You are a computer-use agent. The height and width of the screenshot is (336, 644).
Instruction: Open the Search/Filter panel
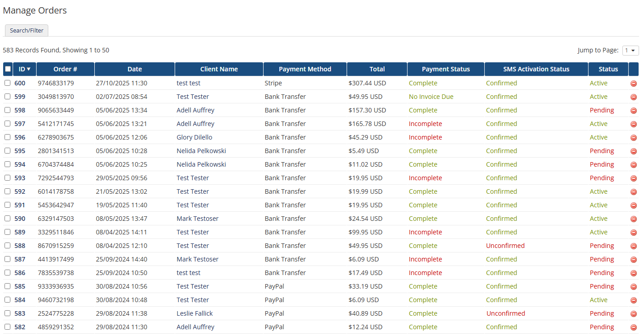click(26, 30)
